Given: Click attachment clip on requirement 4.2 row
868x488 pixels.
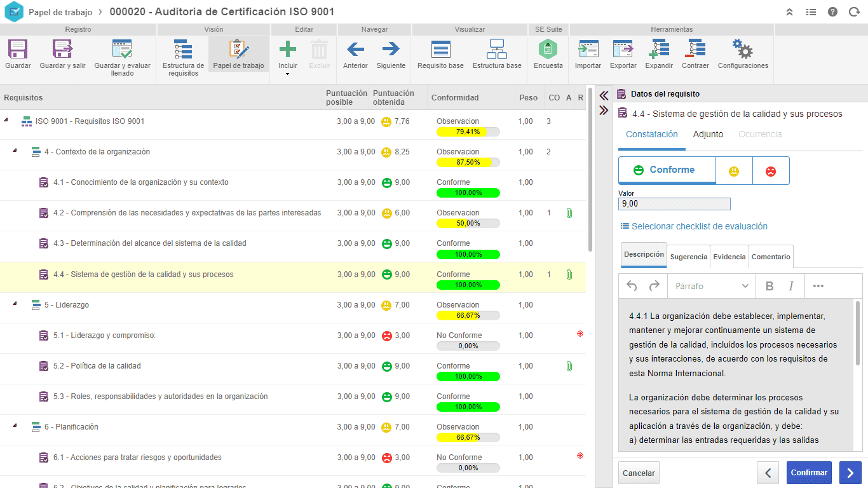Looking at the screenshot, I should pos(569,213).
